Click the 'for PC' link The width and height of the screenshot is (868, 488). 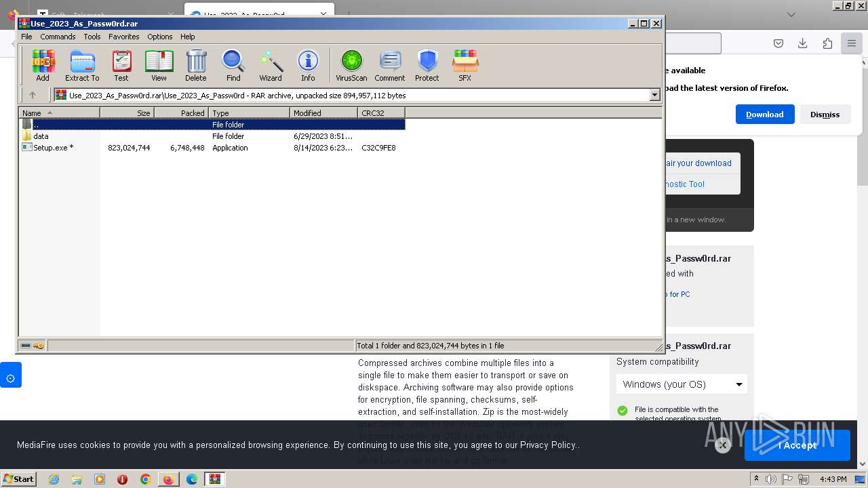679,294
